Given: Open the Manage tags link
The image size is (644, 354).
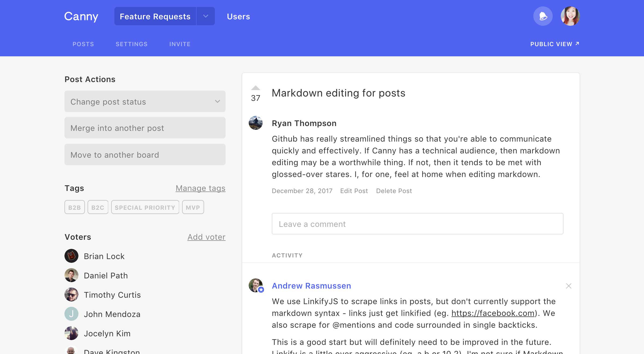Looking at the screenshot, I should [201, 188].
